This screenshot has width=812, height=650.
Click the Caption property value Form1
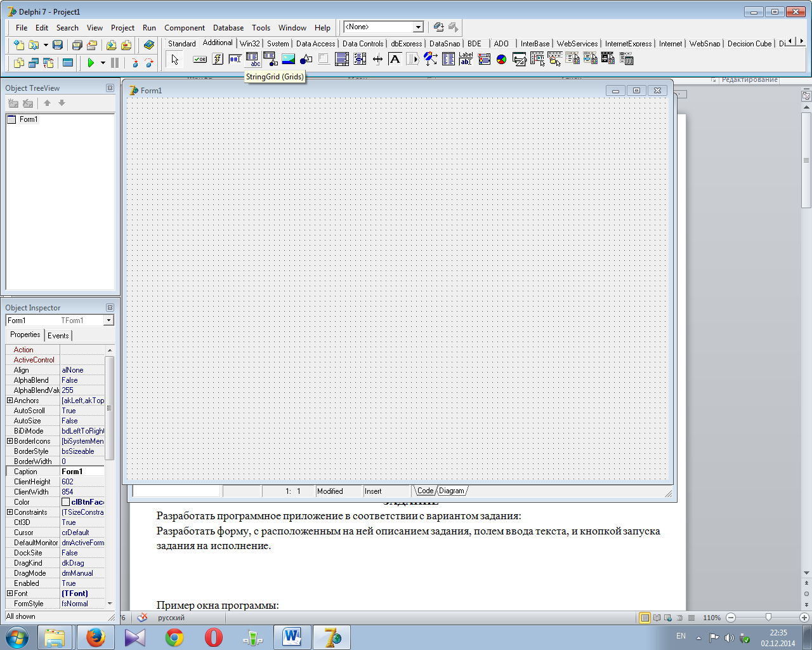[x=82, y=472]
